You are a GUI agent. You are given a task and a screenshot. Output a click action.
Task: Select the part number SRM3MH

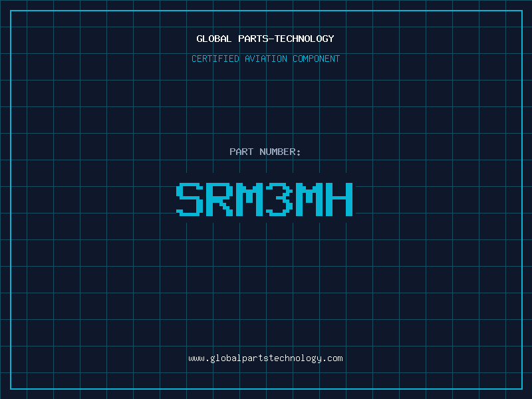(x=265, y=199)
